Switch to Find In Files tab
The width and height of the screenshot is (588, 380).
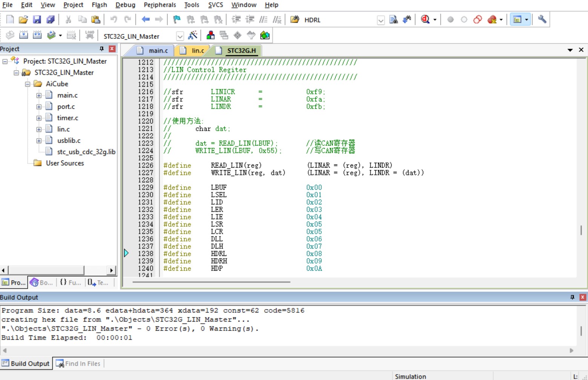[78, 363]
